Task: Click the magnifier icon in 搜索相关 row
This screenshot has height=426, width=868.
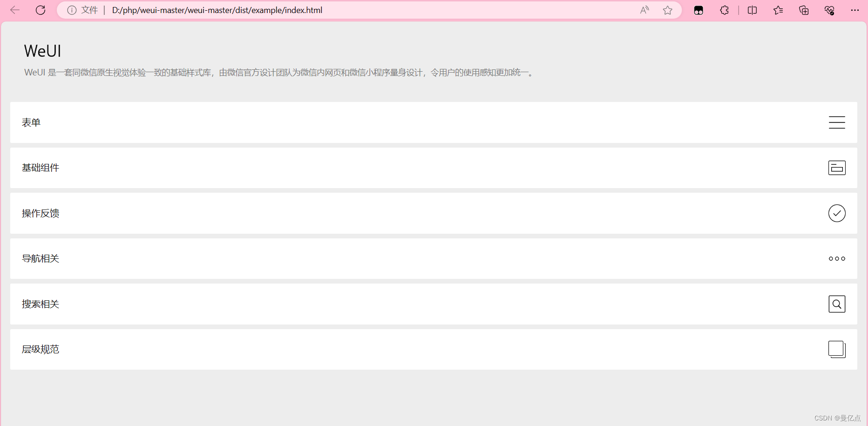Action: (837, 304)
